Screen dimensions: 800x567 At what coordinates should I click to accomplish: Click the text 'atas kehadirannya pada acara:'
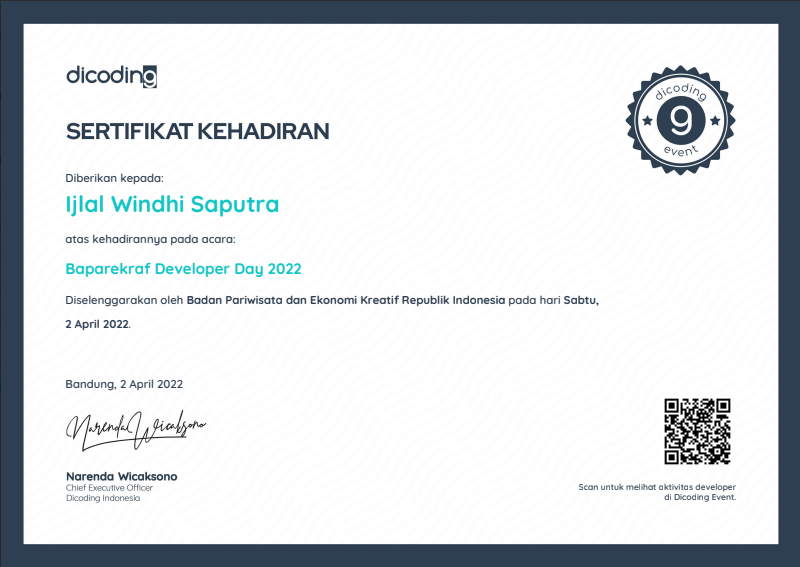click(151, 239)
